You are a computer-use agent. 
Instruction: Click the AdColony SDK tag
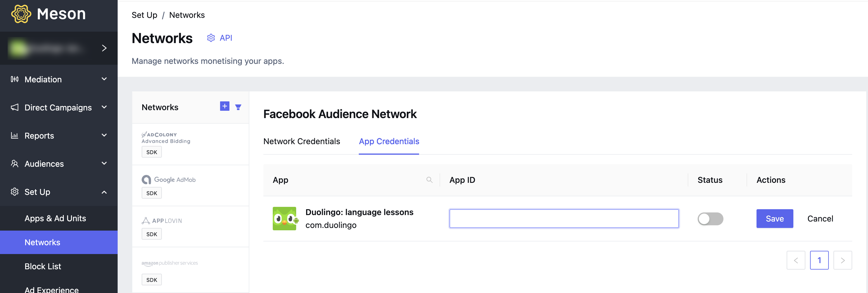point(152,152)
